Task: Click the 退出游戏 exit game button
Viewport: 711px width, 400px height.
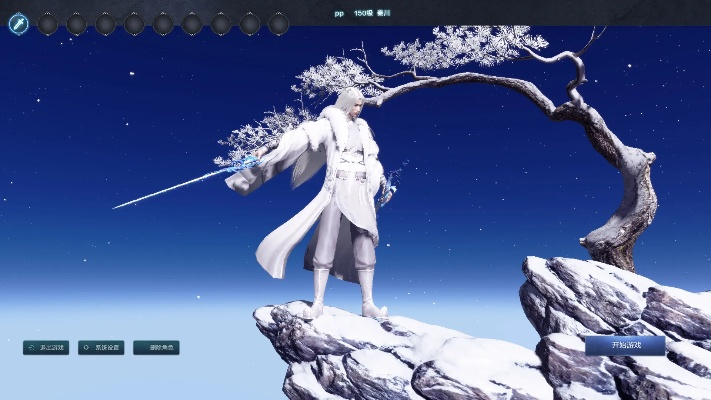Action: tap(46, 348)
